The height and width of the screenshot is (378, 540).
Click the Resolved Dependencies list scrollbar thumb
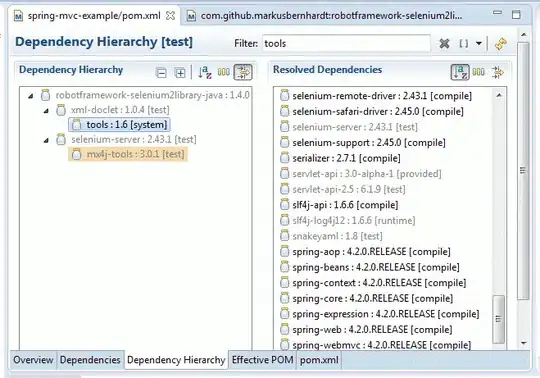pos(498,319)
